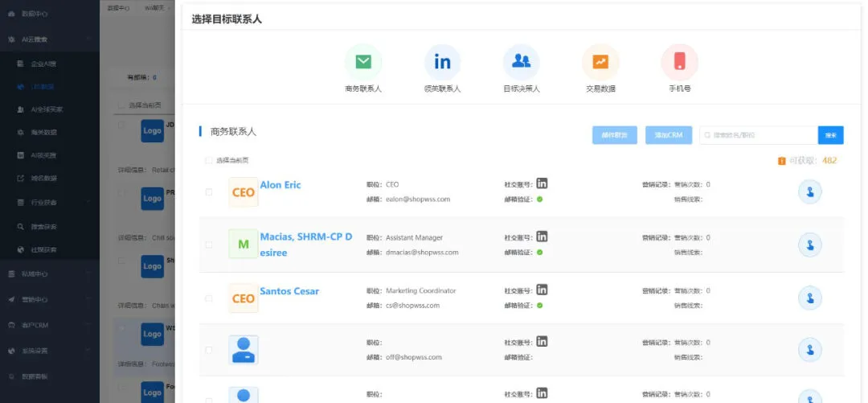Click the 添加CRM button
The width and height of the screenshot is (868, 403).
669,135
